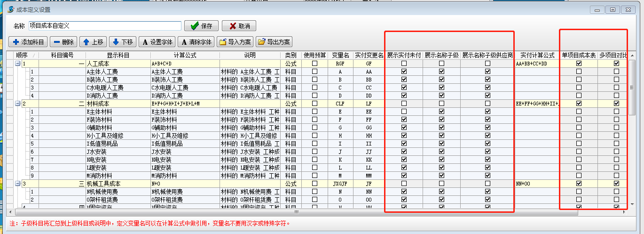Click the 名称 text input field
Image resolution: width=644 pixels, height=234 pixels.
(104, 26)
